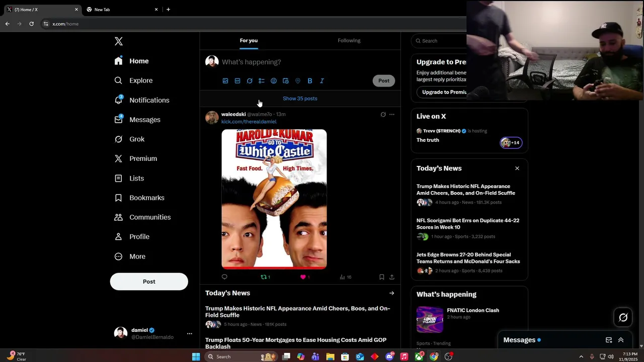The width and height of the screenshot is (644, 362).
Task: Click the X logo in the sidebar
Action: (118, 41)
